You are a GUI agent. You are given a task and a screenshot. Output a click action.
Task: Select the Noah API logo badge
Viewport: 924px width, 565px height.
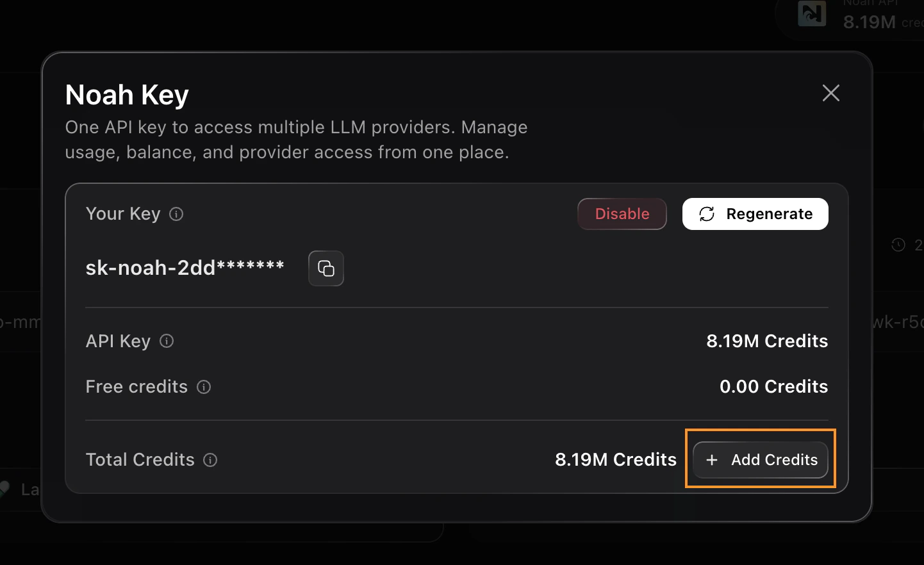click(x=811, y=14)
